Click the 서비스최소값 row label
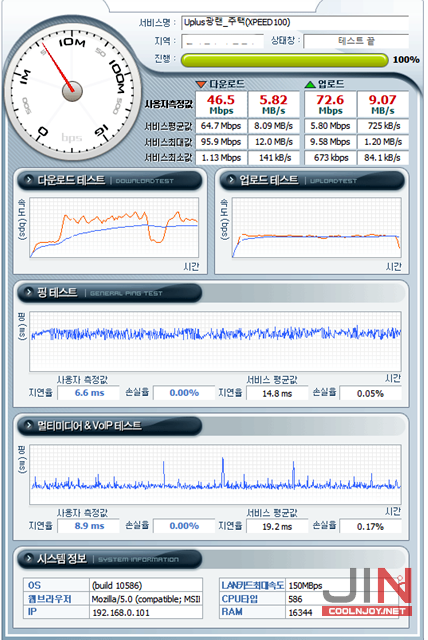428x640 pixels. [x=169, y=158]
